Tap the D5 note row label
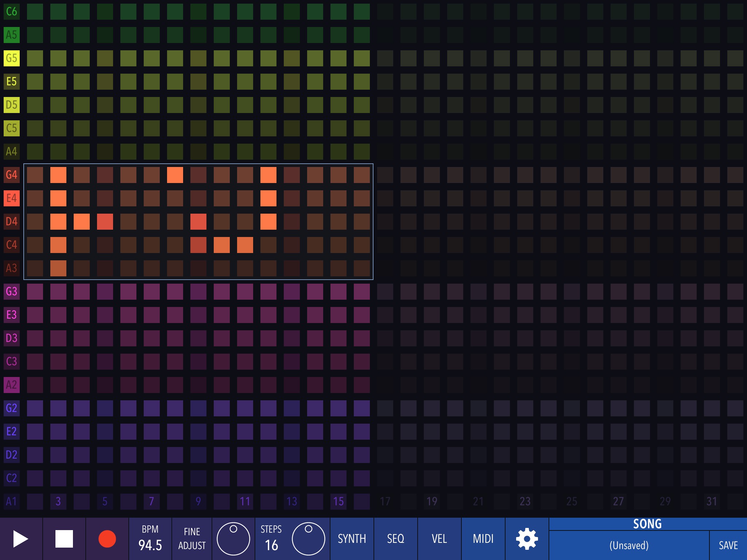747x560 pixels. [x=12, y=105]
